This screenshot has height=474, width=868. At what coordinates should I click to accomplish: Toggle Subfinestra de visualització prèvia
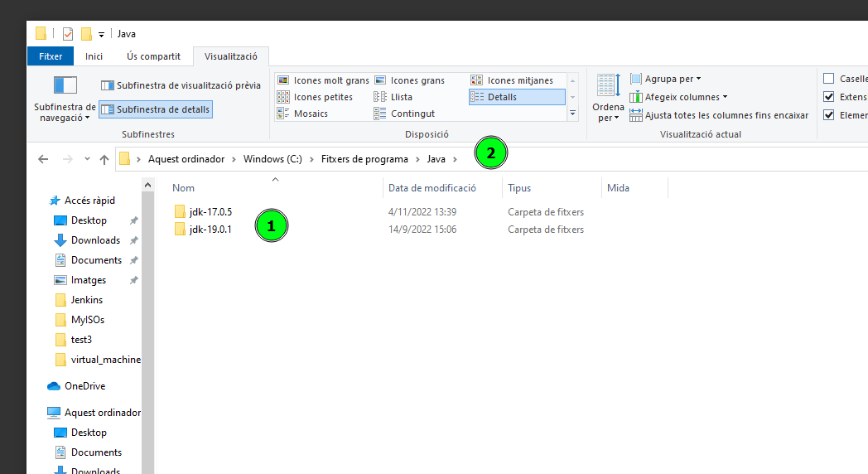(181, 85)
